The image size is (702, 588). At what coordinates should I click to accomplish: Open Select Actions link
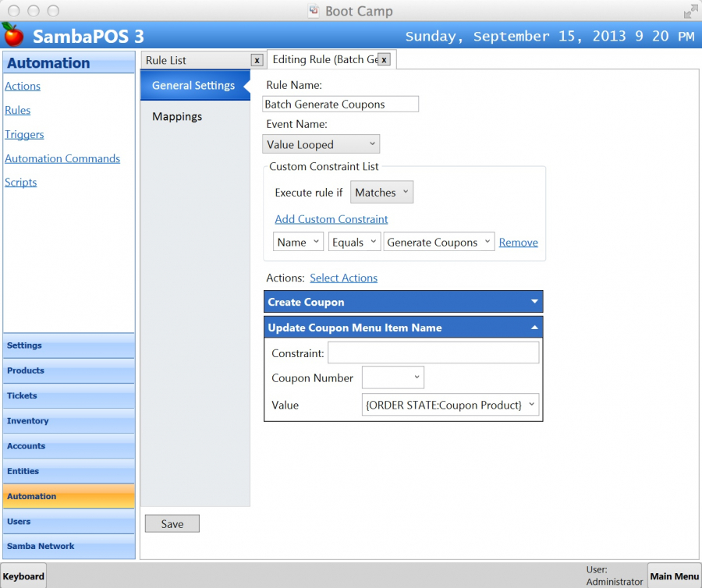tap(343, 278)
